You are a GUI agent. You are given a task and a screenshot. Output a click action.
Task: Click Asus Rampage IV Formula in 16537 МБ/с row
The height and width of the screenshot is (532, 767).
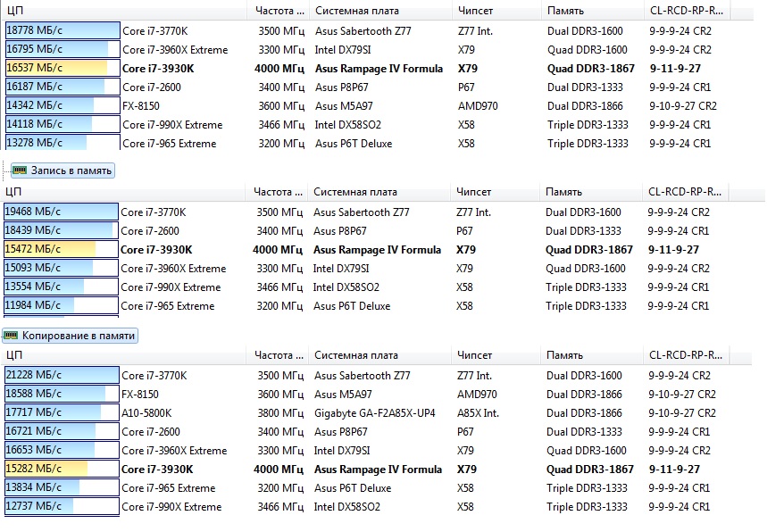379,69
